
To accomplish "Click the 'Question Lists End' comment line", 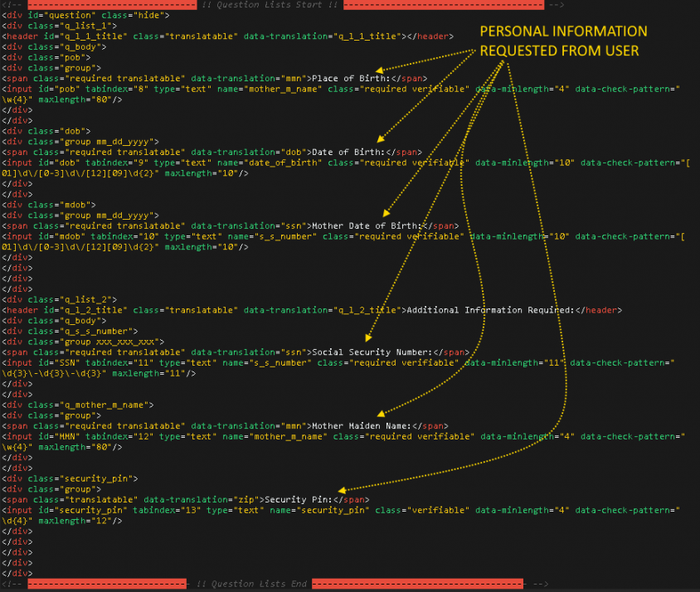I will tap(250, 584).
